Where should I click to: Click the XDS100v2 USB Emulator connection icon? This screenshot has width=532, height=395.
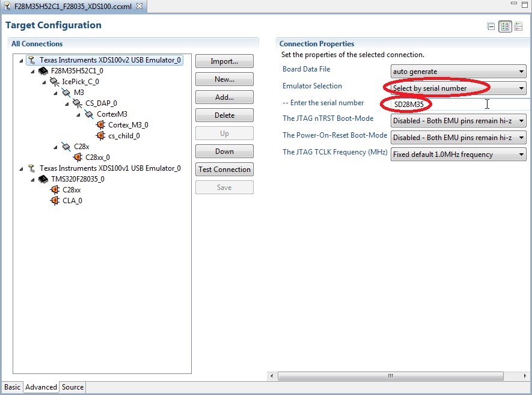coord(31,60)
